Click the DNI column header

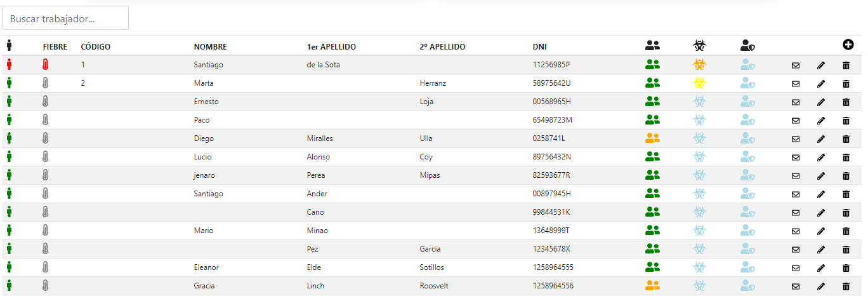(539, 46)
